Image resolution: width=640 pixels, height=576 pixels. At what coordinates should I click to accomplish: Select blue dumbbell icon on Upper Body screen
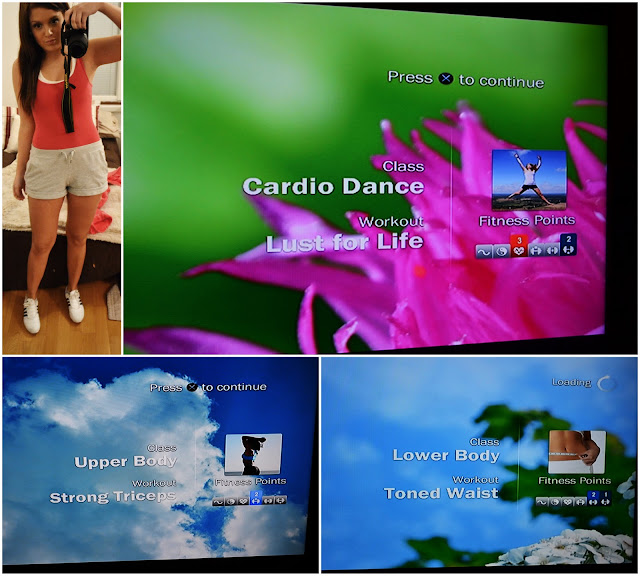pyautogui.click(x=256, y=497)
